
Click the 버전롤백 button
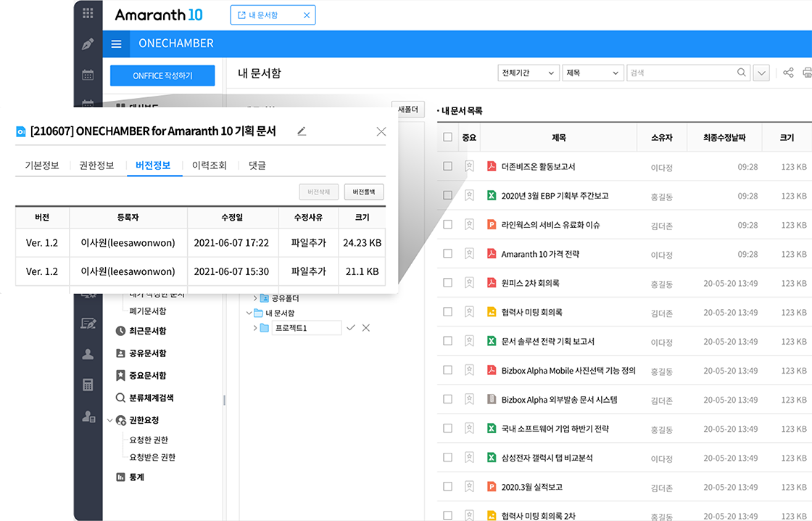364,192
